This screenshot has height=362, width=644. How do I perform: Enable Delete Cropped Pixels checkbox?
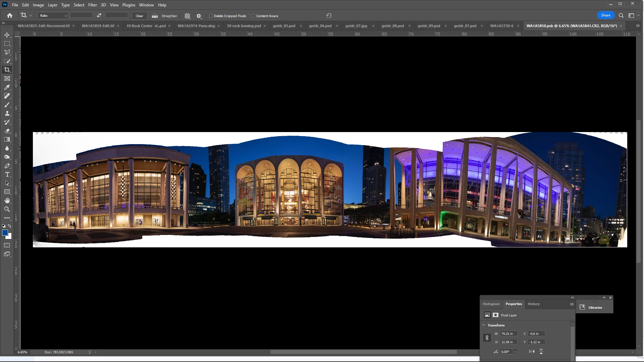211,16
